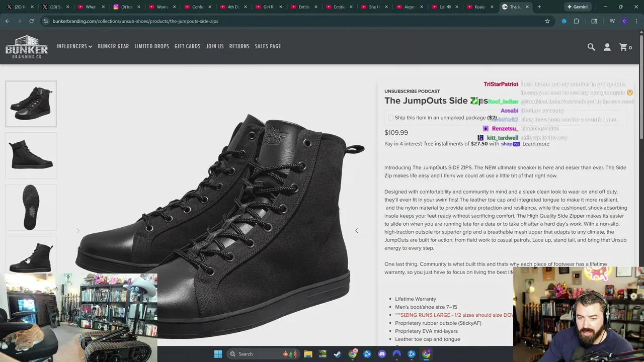This screenshot has width=644, height=362.
Task: Open File Explorer from the taskbar
Action: click(x=308, y=354)
